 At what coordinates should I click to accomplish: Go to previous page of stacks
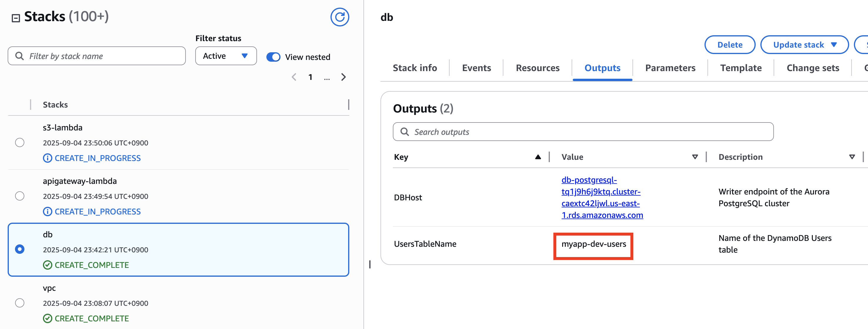294,77
